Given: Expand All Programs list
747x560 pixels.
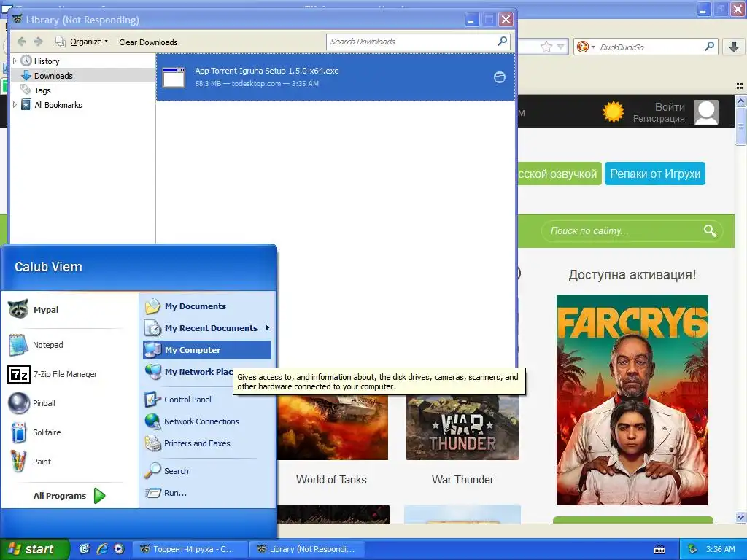Looking at the screenshot, I should pyautogui.click(x=69, y=496).
